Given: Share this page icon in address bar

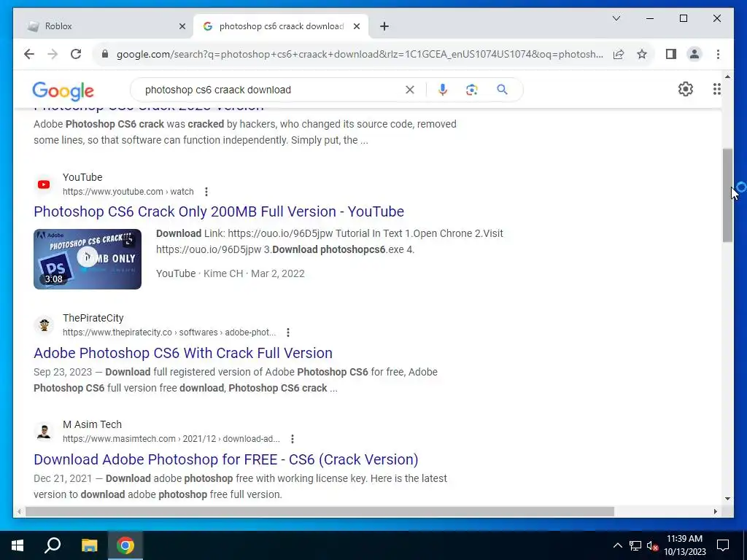Looking at the screenshot, I should tap(619, 54).
